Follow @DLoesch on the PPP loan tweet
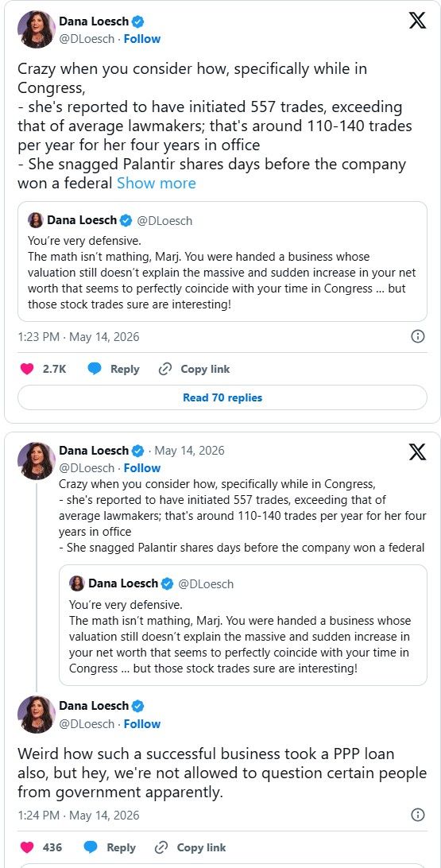This screenshot has width=441, height=868. click(142, 723)
